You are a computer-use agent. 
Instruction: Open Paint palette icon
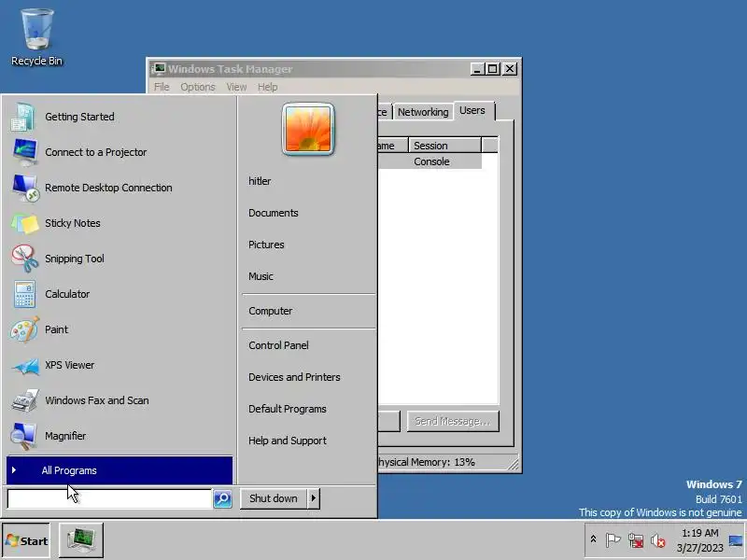pyautogui.click(x=25, y=329)
